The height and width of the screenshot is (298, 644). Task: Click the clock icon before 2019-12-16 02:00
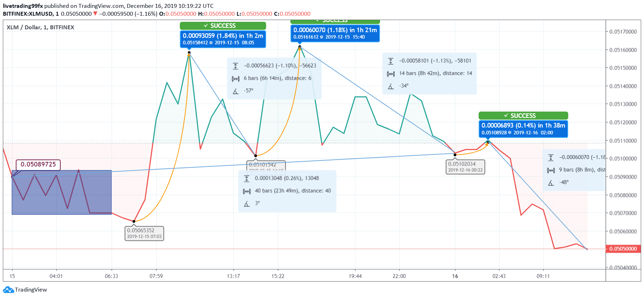click(510, 133)
